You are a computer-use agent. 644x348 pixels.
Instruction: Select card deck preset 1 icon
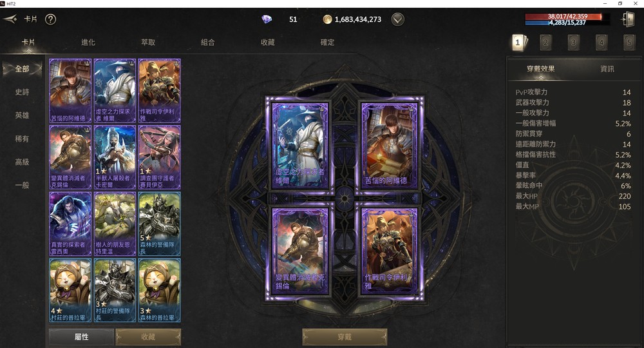pos(518,43)
